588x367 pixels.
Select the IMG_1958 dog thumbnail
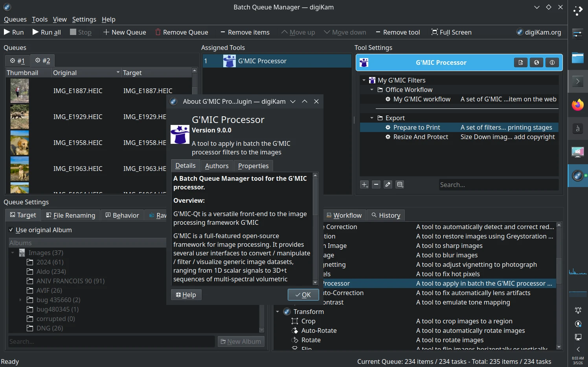coord(20,143)
